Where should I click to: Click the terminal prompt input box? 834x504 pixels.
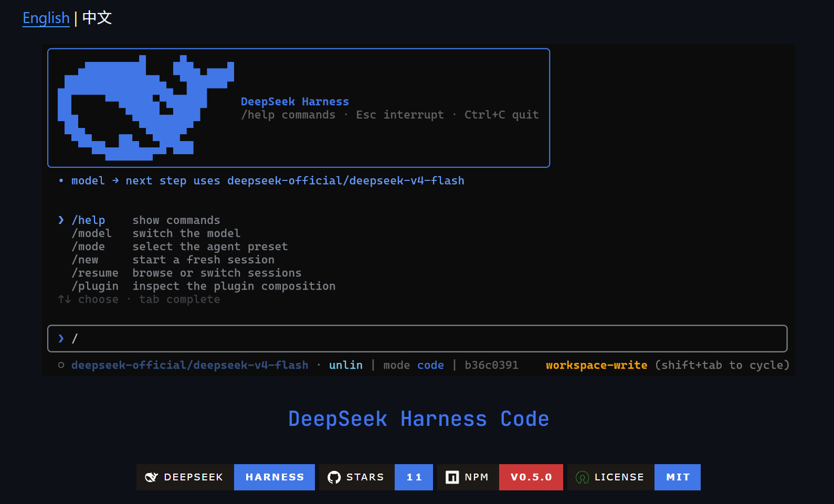coord(417,338)
